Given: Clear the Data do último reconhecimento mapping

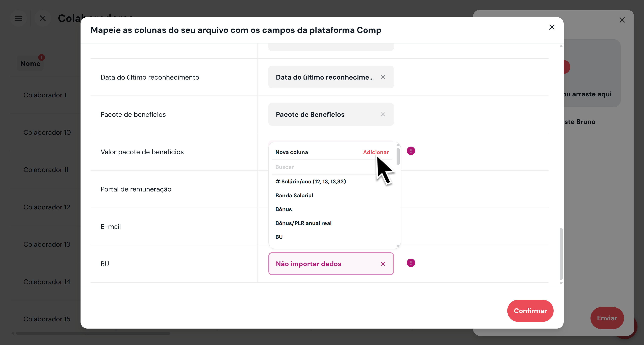Looking at the screenshot, I should click(383, 77).
